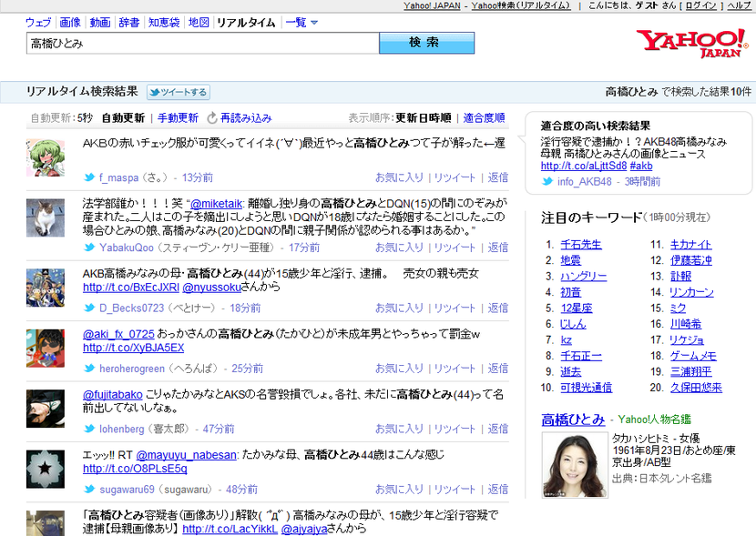Click the search input field
The image size is (756, 536).
[x=203, y=44]
